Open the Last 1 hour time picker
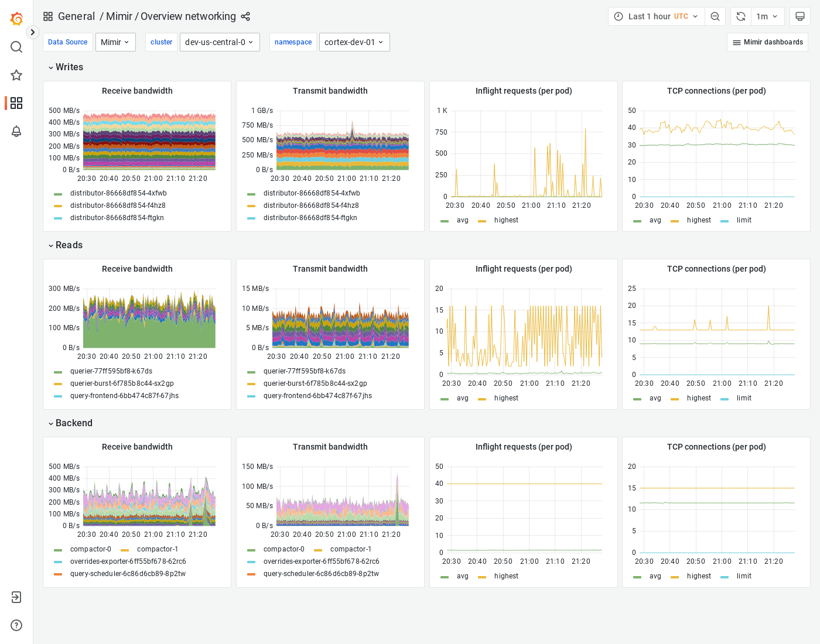 650,16
